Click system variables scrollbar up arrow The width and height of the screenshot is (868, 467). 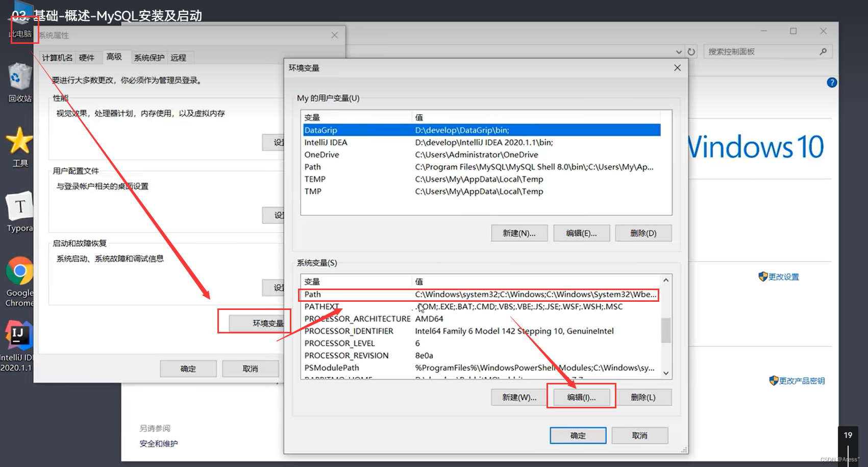[x=666, y=280]
